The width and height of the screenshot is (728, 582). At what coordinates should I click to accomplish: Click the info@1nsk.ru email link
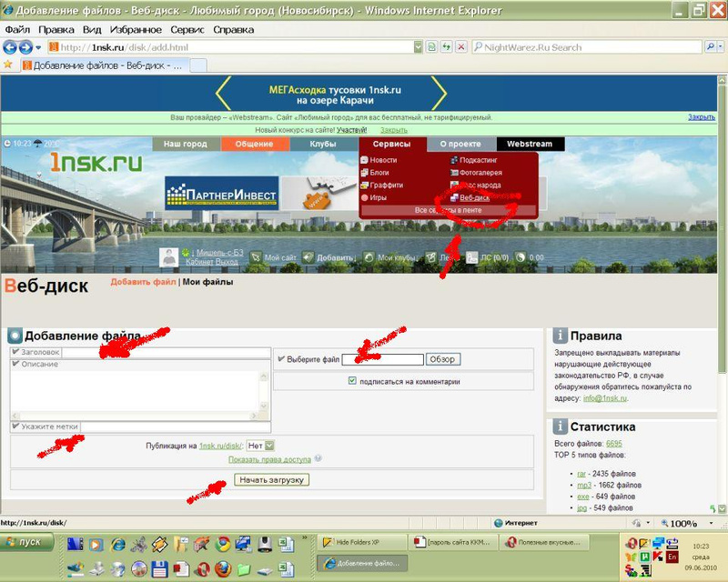605,398
